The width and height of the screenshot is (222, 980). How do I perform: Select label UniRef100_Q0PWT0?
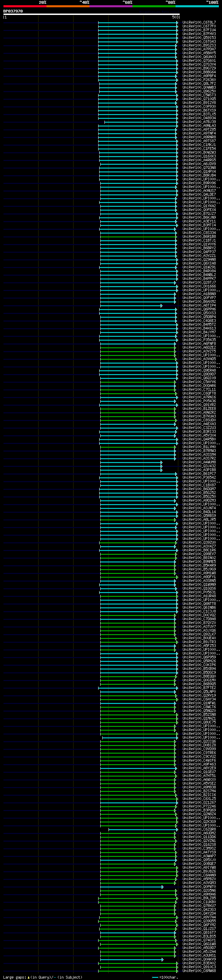199,886
